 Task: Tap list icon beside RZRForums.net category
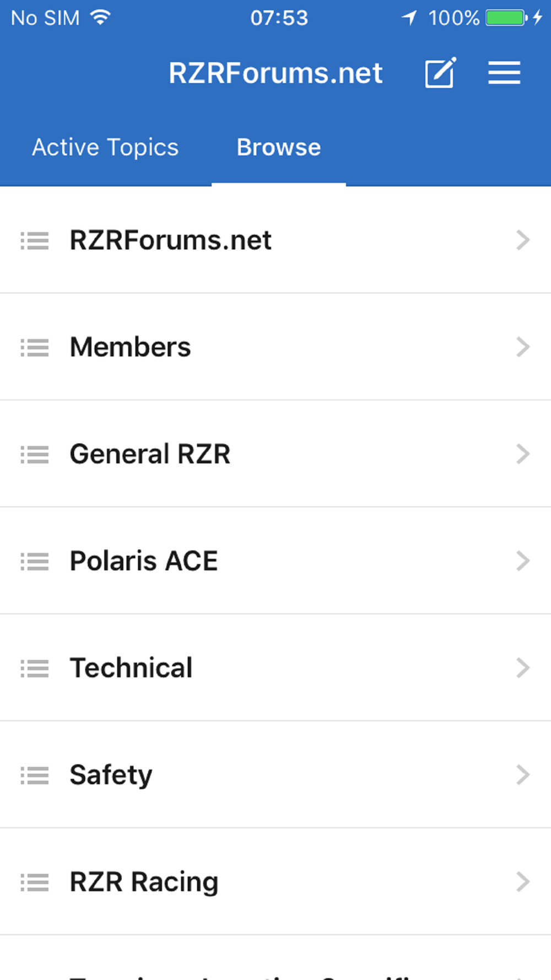coord(35,241)
